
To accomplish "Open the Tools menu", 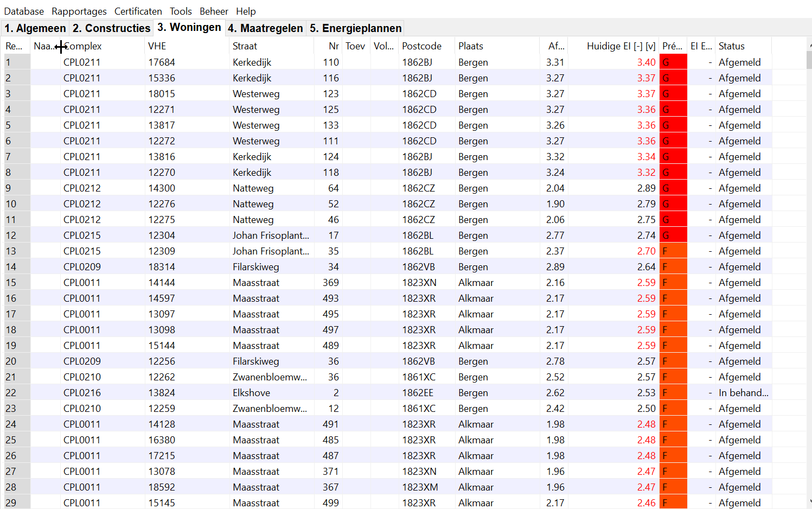I will 181,11.
